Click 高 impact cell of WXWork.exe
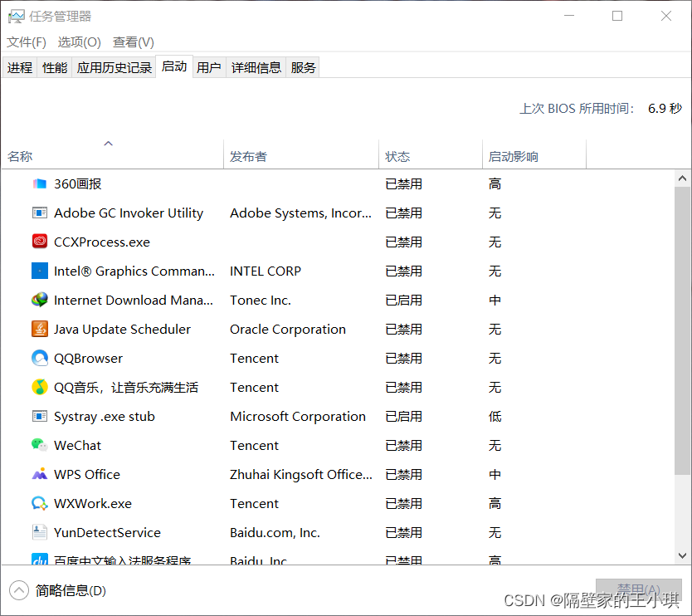Image resolution: width=692 pixels, height=616 pixels. click(495, 503)
